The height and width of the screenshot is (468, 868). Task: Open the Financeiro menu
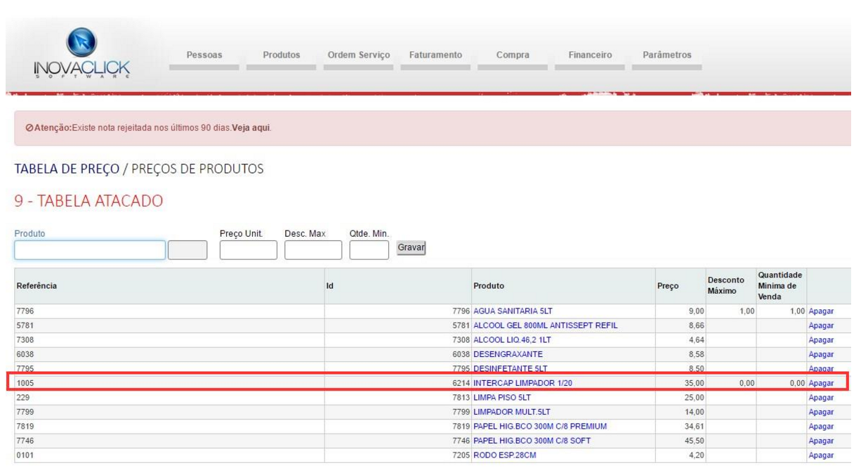[590, 56]
